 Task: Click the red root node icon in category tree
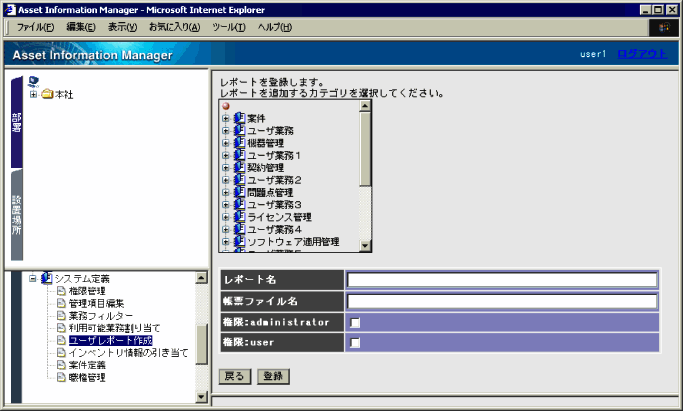point(226,106)
